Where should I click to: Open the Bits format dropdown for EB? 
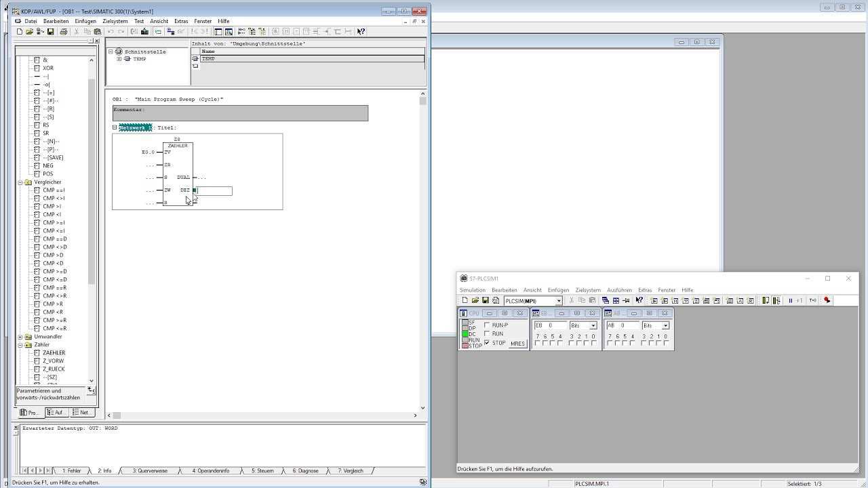[x=593, y=326]
